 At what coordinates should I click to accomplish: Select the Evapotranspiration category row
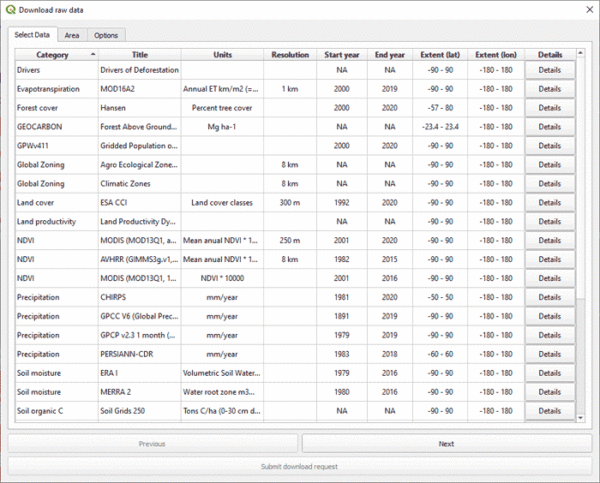[56, 89]
